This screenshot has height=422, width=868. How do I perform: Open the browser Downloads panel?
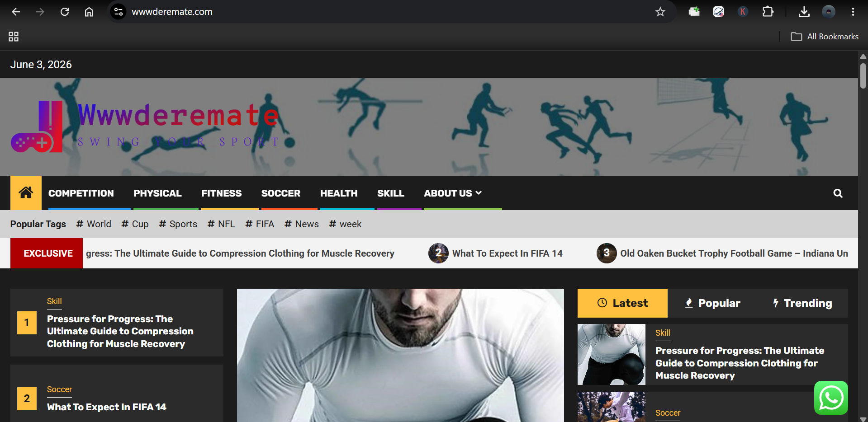point(804,12)
